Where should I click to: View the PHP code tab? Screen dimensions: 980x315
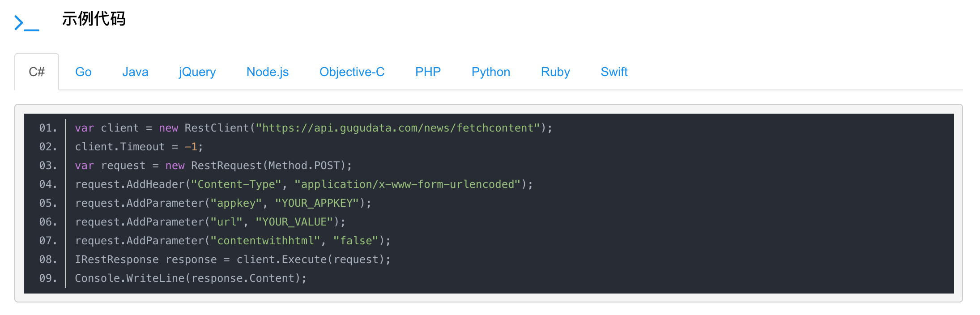click(x=428, y=72)
